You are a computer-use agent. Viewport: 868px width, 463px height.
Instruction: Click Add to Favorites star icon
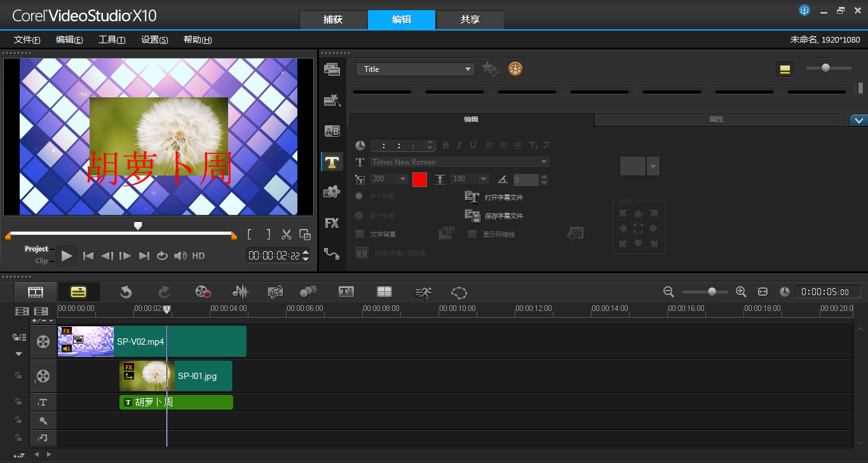tap(489, 69)
